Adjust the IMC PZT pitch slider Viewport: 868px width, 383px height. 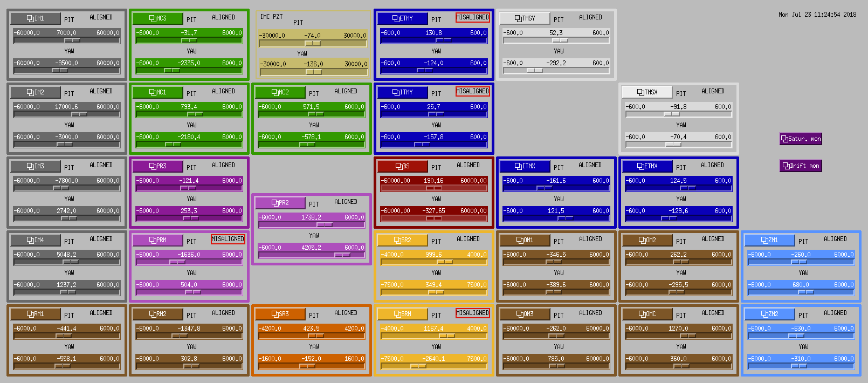pyautogui.click(x=313, y=43)
